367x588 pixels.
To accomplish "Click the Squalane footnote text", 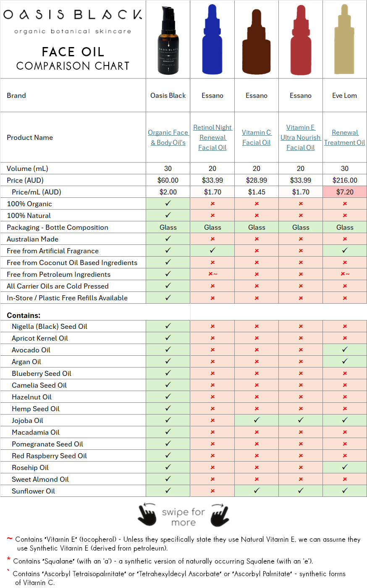I will click(x=163, y=561).
